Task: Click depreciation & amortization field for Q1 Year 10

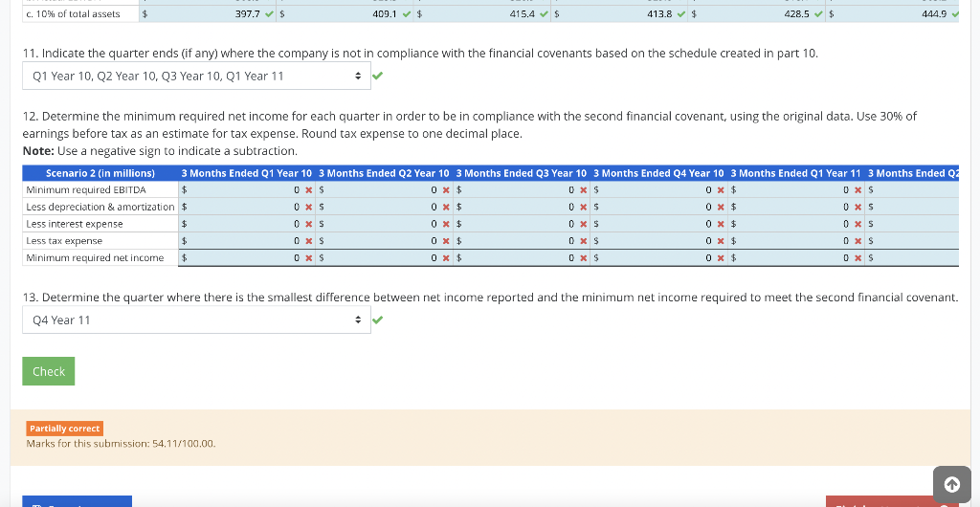Action: point(245,207)
